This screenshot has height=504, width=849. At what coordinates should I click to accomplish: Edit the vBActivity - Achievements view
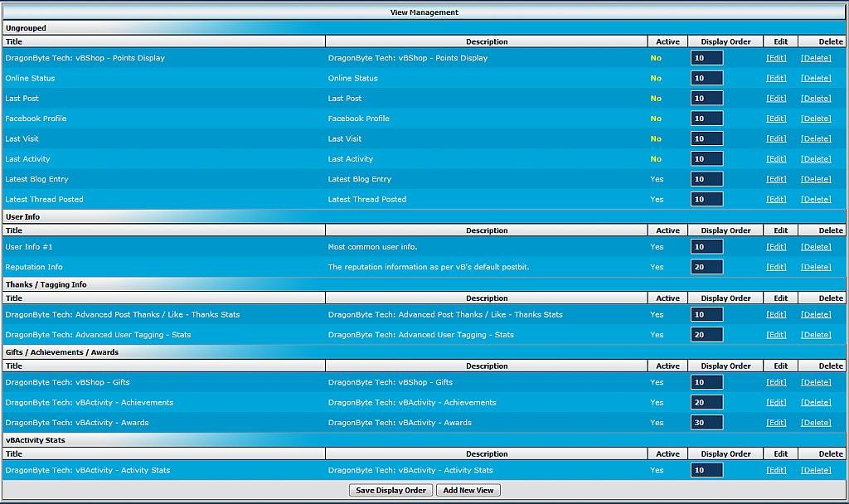point(776,402)
